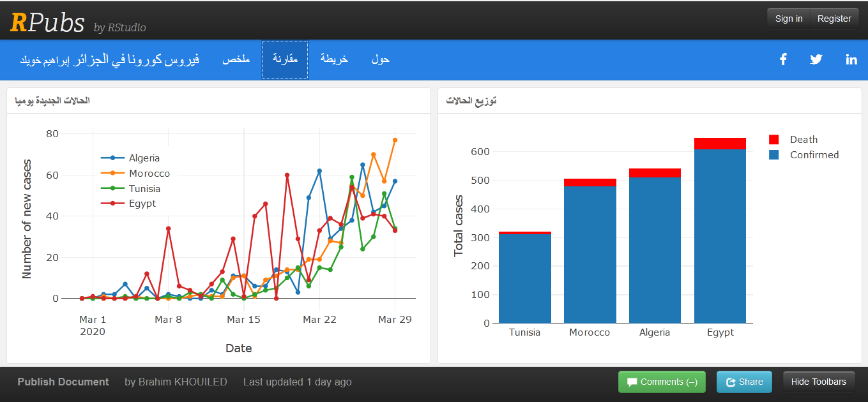The height and width of the screenshot is (402, 868).
Task: Select the مقارنة tab
Action: click(x=285, y=59)
